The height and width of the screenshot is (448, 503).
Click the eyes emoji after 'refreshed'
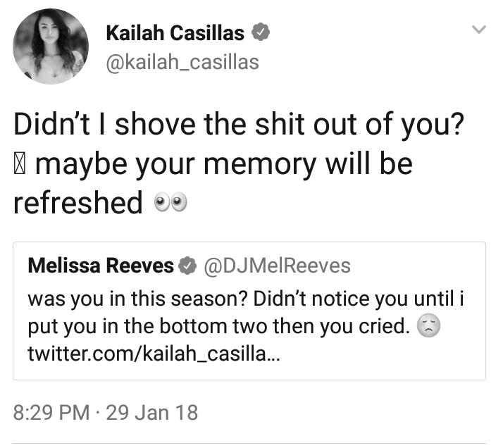point(170,201)
